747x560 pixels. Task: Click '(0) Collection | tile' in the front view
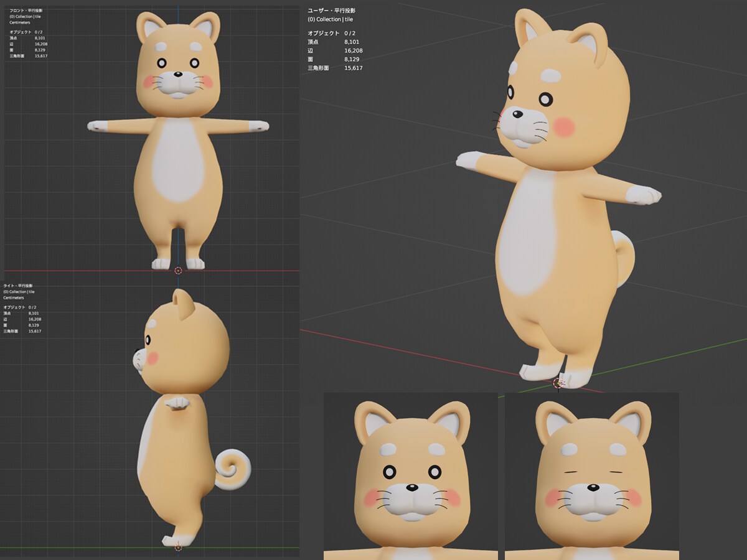pyautogui.click(x=25, y=16)
